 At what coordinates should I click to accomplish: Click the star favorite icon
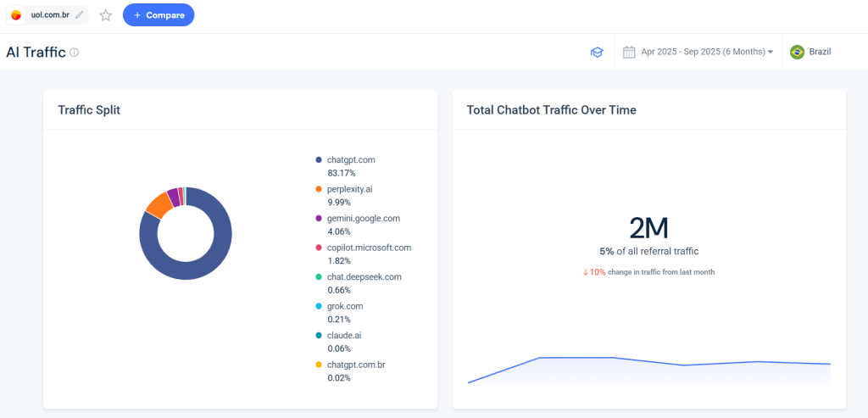point(105,15)
